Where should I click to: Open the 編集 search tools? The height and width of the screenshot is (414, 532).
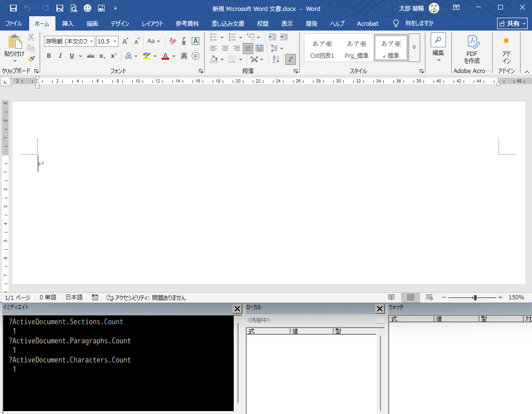(x=438, y=47)
